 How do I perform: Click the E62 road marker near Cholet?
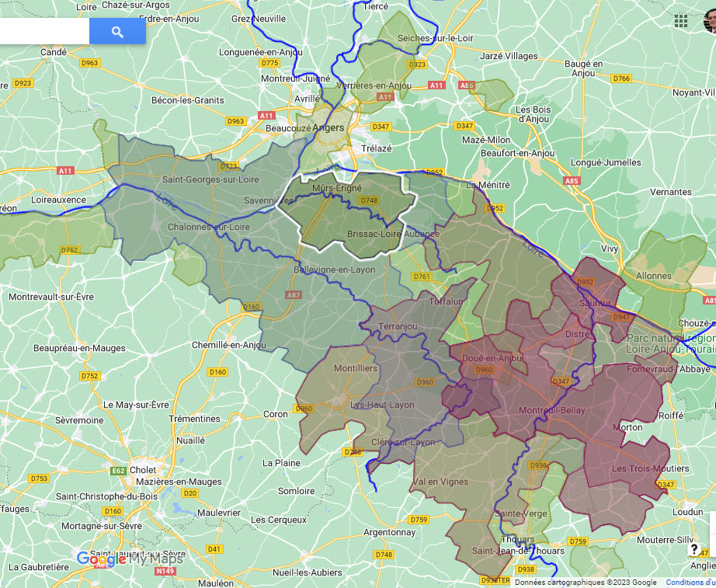pos(119,470)
